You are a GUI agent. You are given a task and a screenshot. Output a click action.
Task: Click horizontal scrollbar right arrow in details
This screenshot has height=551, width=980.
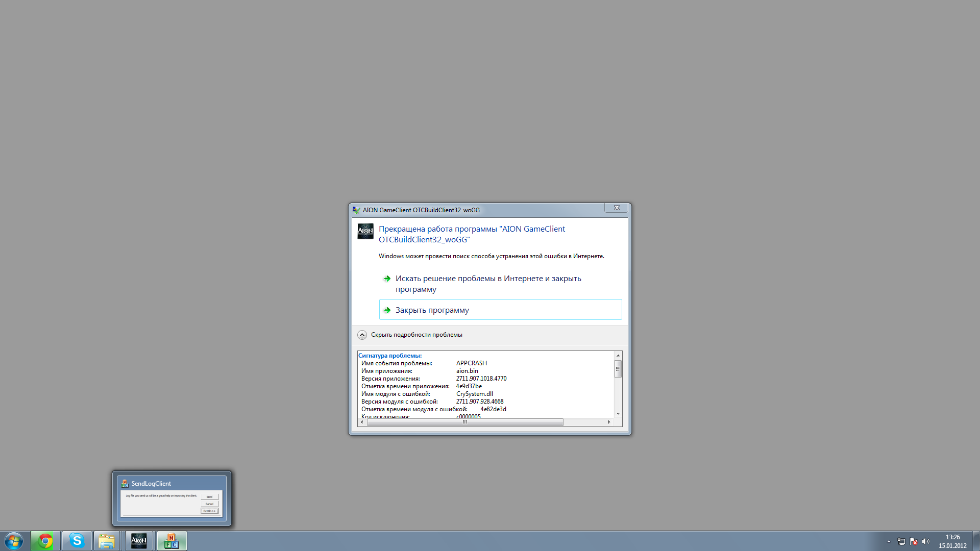click(609, 422)
